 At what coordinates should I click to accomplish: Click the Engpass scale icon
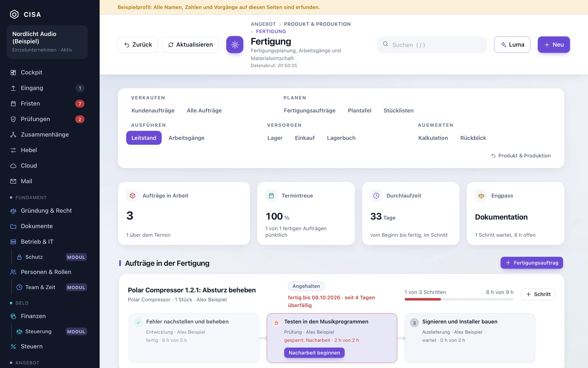(x=481, y=195)
